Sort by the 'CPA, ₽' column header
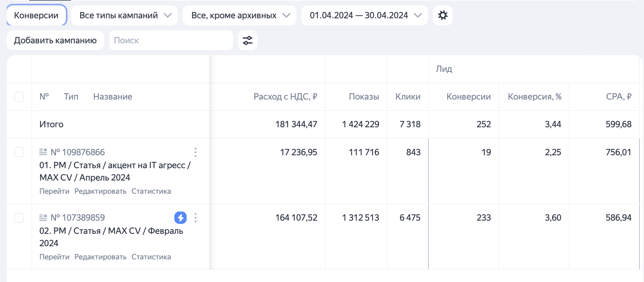The image size is (644, 282). click(618, 97)
